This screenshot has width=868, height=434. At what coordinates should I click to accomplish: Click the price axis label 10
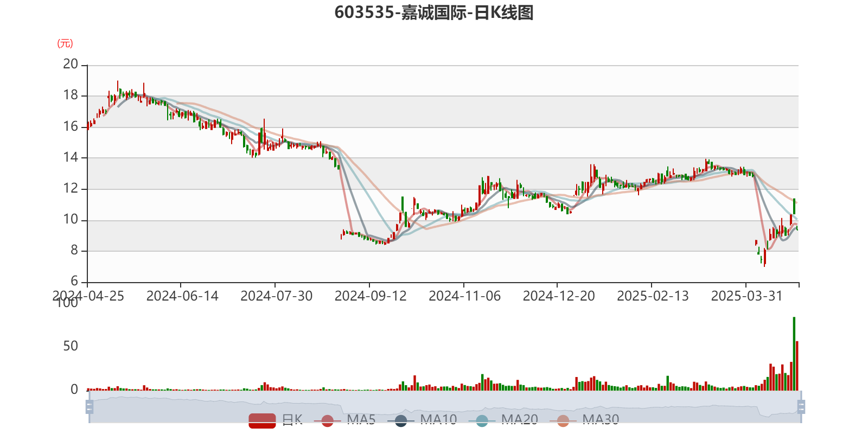[x=71, y=220]
